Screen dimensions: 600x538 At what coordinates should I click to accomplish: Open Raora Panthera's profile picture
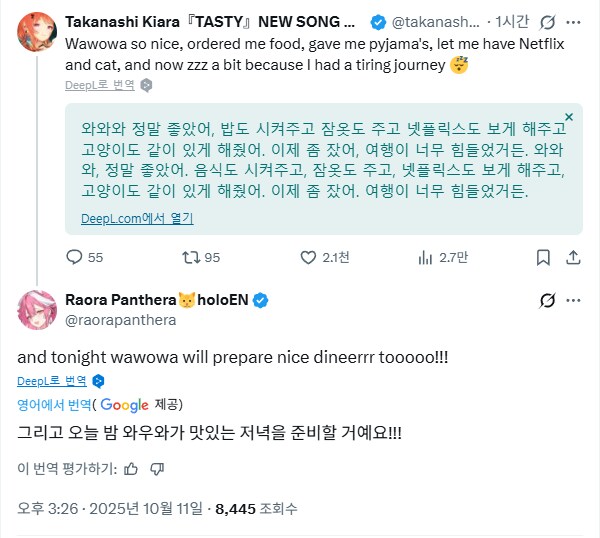pos(36,310)
